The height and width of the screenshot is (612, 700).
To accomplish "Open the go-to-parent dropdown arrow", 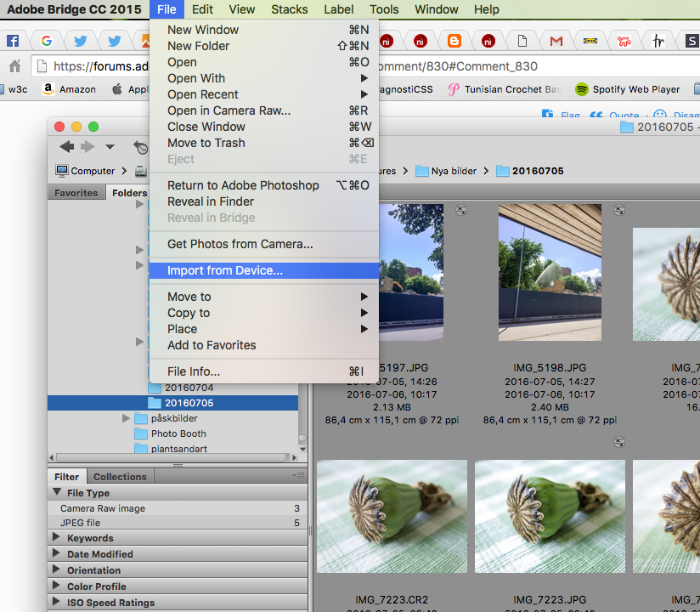I will pyautogui.click(x=110, y=148).
